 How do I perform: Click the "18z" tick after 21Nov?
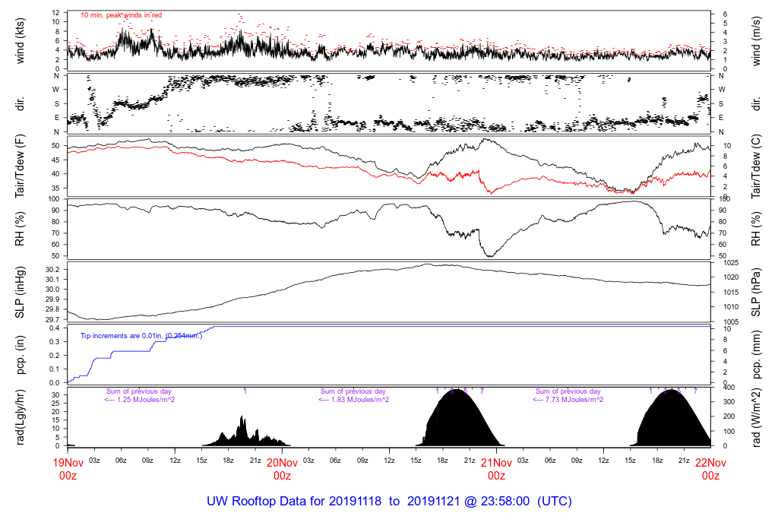[657, 461]
